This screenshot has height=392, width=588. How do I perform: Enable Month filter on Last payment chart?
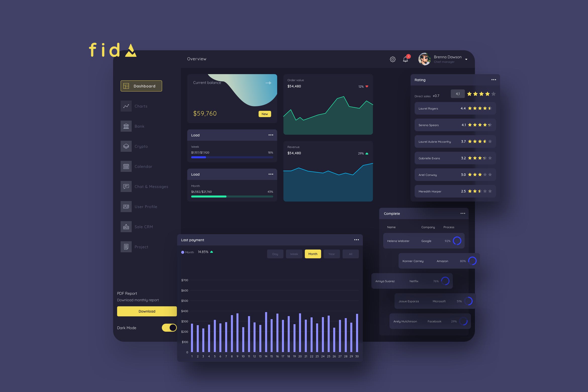(313, 254)
